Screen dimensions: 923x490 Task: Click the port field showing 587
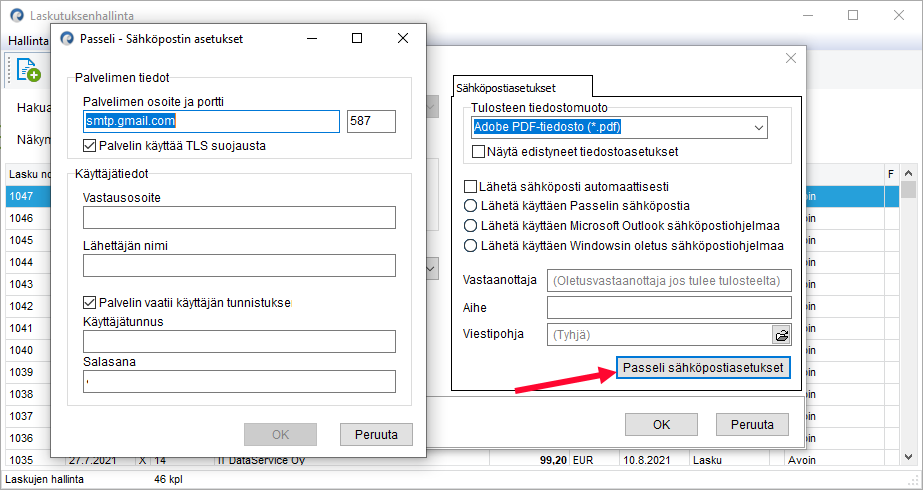coord(371,121)
